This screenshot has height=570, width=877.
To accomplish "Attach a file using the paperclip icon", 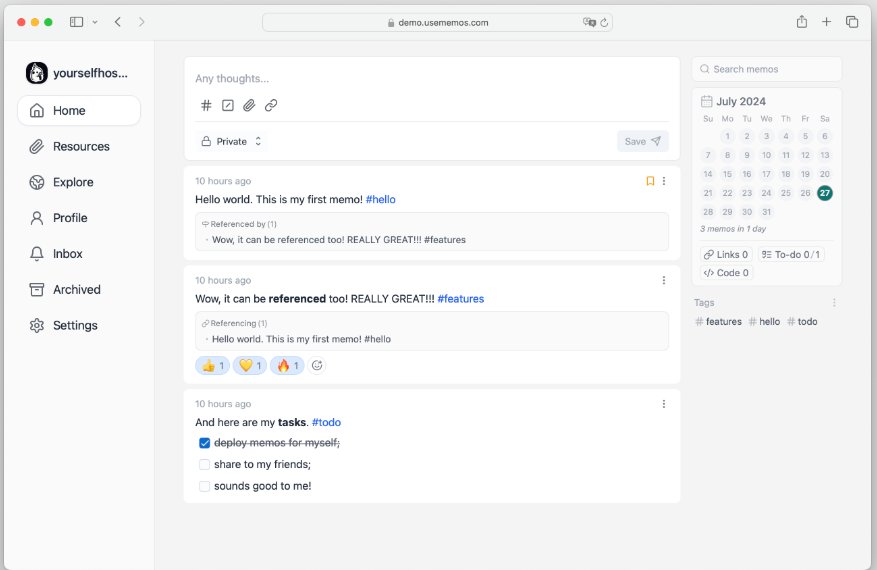I will tap(249, 105).
